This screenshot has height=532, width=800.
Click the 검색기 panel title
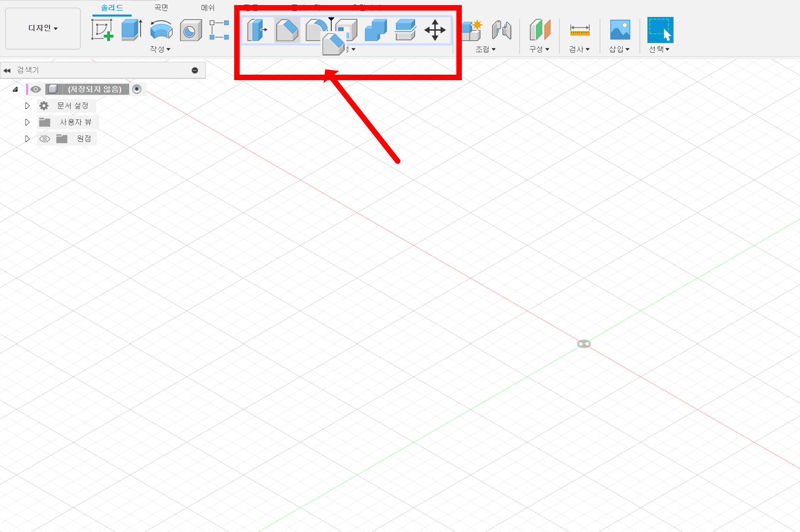tap(28, 70)
